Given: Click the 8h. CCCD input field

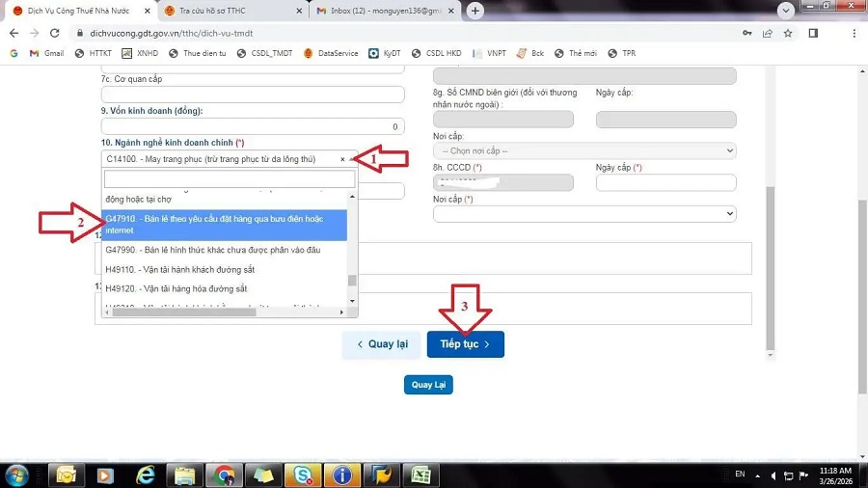Looking at the screenshot, I should click(x=503, y=182).
